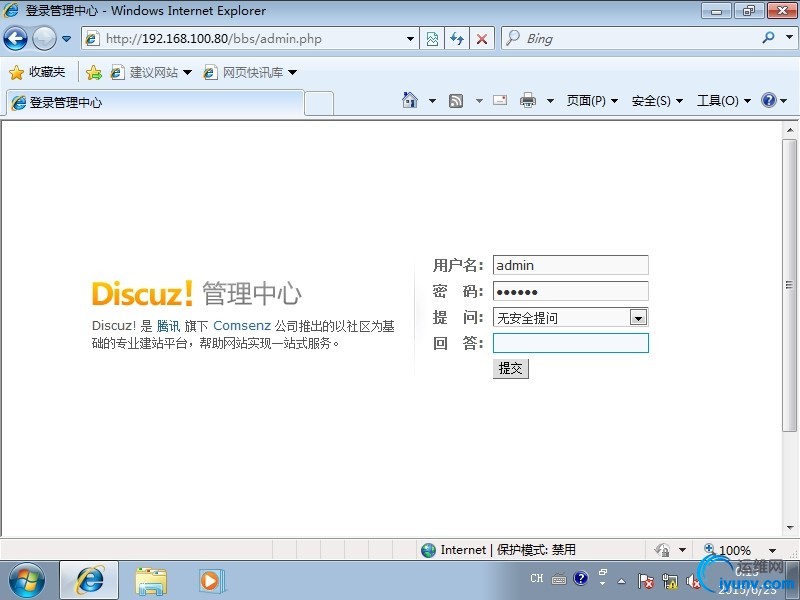Click the 用户名 field containing admin
This screenshot has width=800, height=600.
click(x=570, y=265)
